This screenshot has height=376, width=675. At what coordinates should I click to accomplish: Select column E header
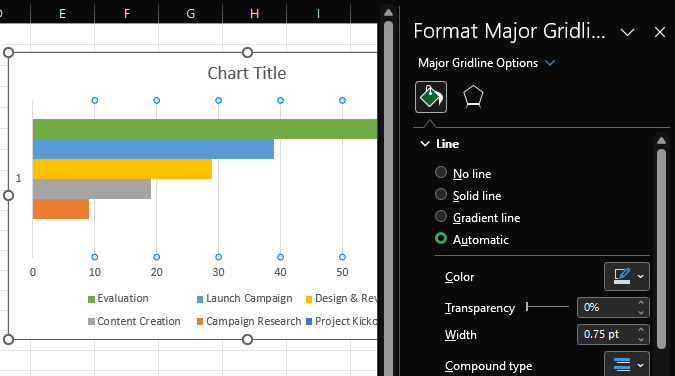pos(62,14)
